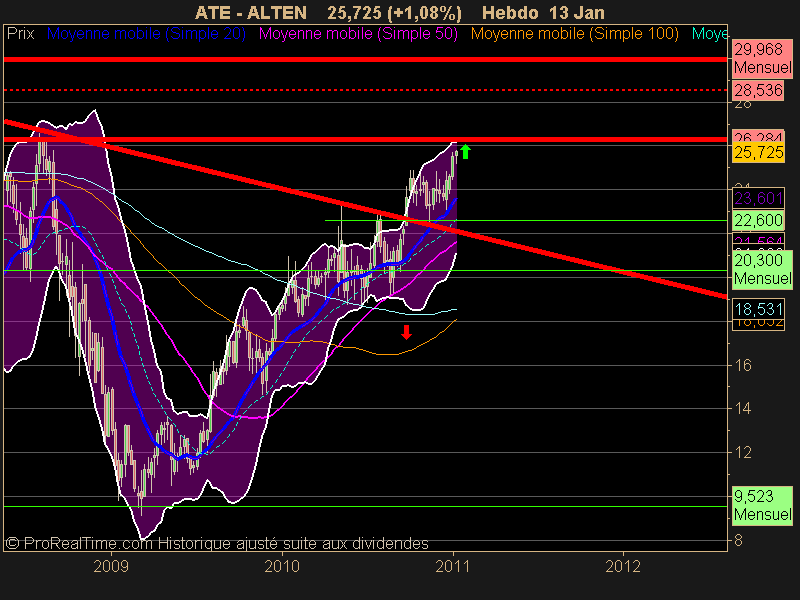Select 'Moyenne mobile (Simple 50)' legend entry
The height and width of the screenshot is (600, 800).
(x=358, y=34)
